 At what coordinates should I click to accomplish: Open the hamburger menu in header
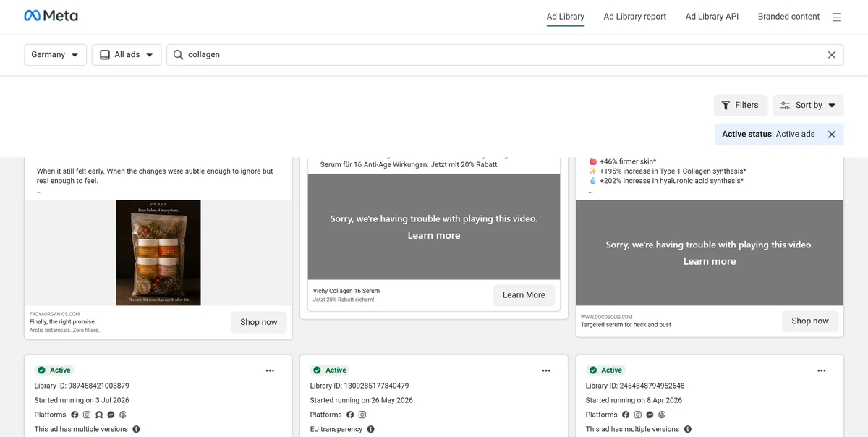(x=836, y=17)
